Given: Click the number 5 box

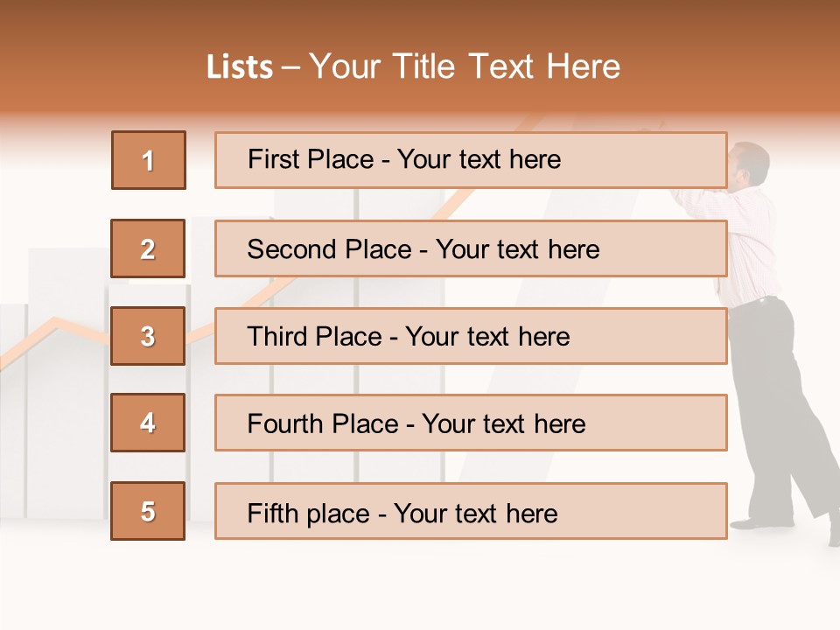Looking at the screenshot, I should [149, 511].
